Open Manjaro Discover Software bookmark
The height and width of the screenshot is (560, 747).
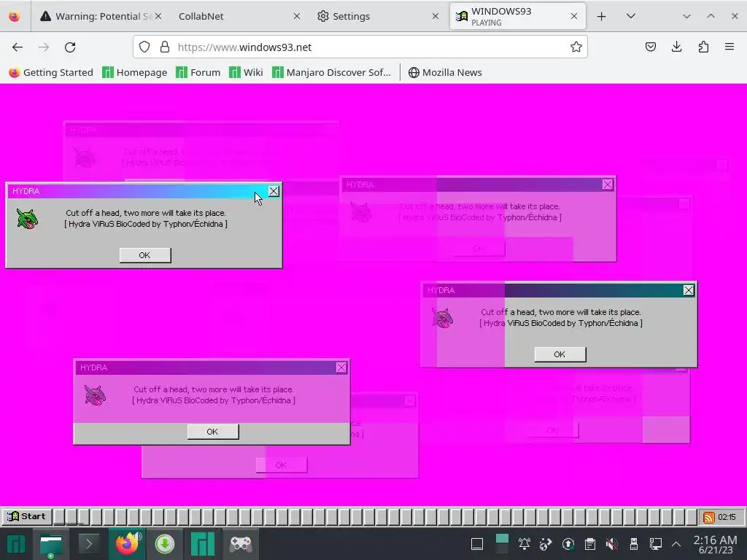point(332,72)
